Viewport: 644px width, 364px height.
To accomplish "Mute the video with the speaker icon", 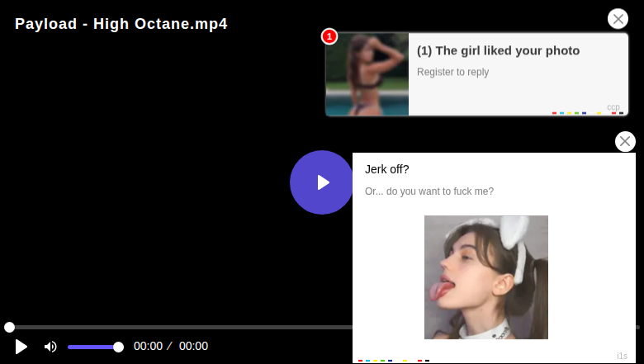I will pos(50,347).
